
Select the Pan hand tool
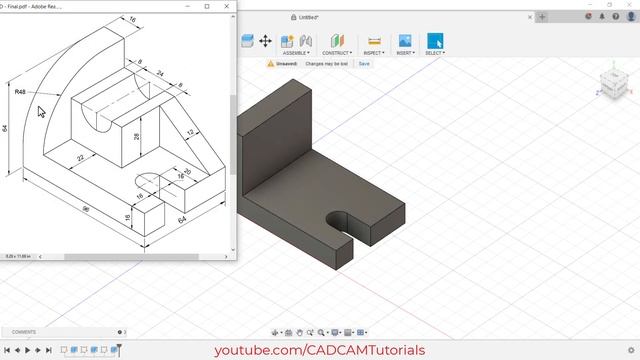pyautogui.click(x=299, y=333)
